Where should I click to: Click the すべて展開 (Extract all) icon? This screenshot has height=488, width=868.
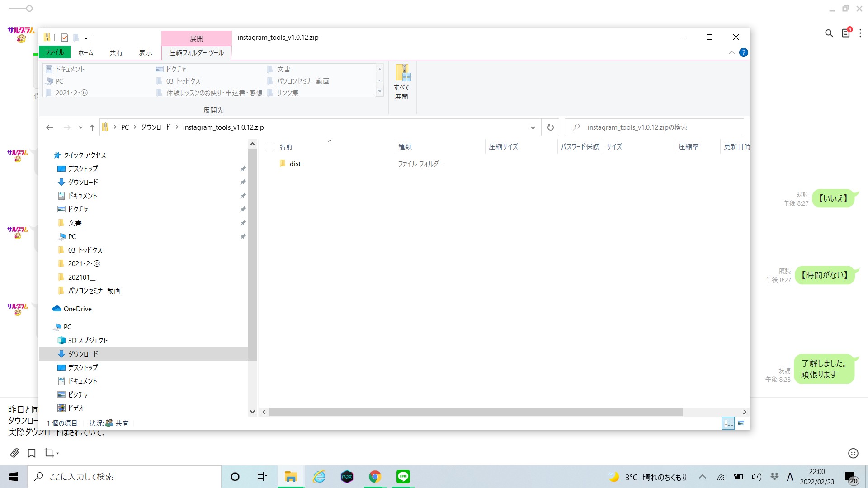[402, 82]
